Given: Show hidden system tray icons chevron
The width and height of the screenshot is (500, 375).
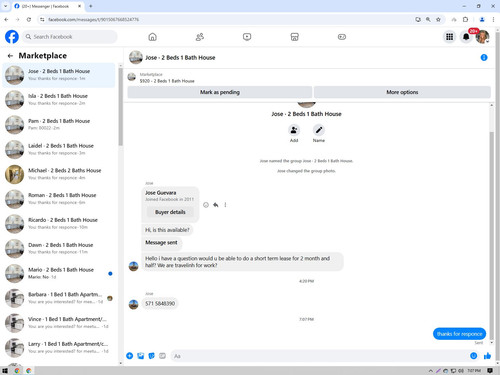Looking at the screenshot, I should click(431, 371).
